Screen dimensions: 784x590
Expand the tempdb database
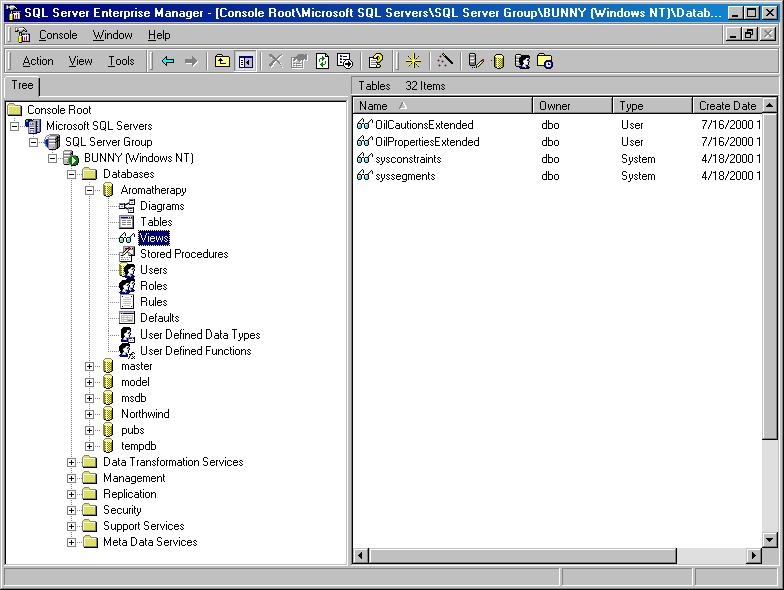tap(90, 446)
